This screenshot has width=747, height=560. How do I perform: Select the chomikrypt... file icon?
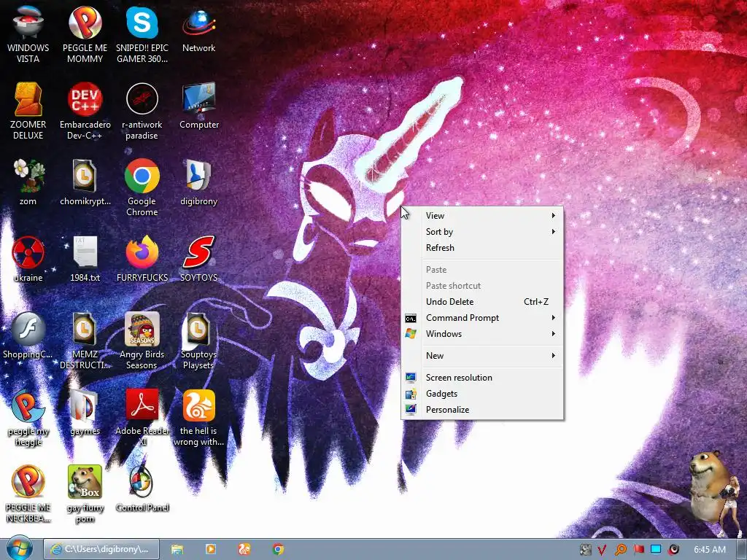point(85,182)
